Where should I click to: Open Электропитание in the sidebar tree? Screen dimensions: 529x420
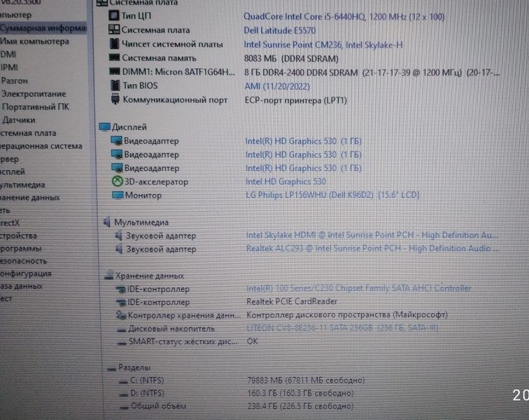34,94
